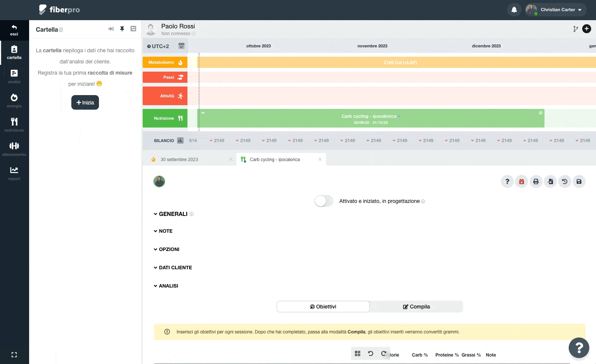This screenshot has height=364, width=596.
Task: Click the branch icon beside the plus button
Action: point(576,29)
